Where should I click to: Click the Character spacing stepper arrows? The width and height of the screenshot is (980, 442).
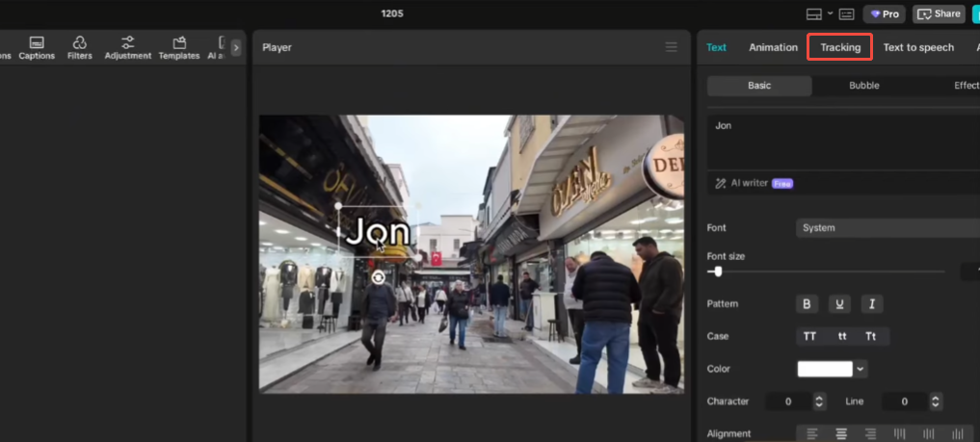coord(819,402)
